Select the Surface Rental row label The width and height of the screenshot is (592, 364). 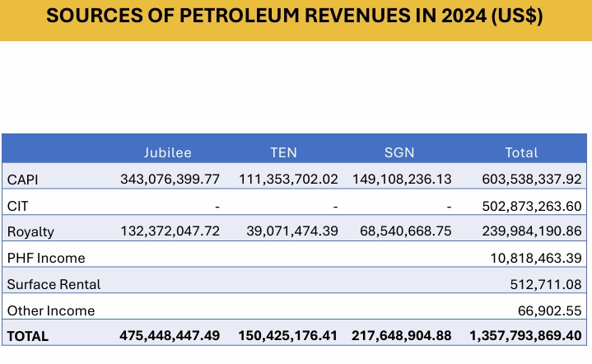tap(54, 284)
